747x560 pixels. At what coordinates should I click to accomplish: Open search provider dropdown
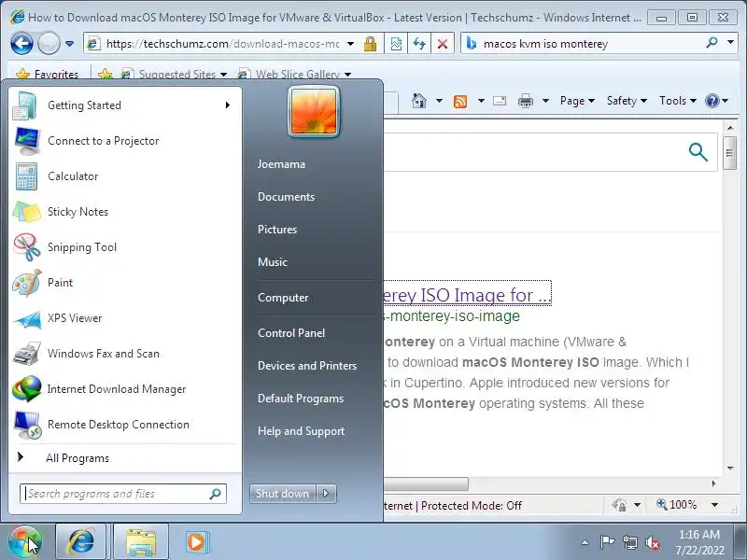pos(731,43)
